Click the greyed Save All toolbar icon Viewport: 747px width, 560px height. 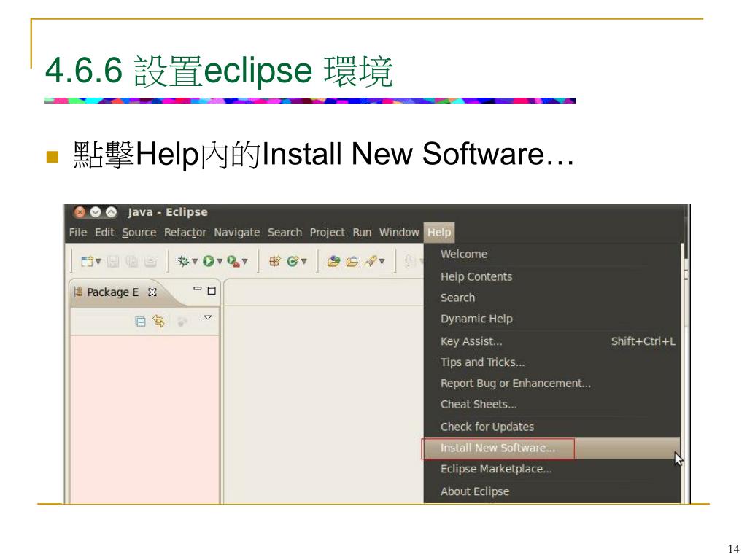click(x=131, y=262)
